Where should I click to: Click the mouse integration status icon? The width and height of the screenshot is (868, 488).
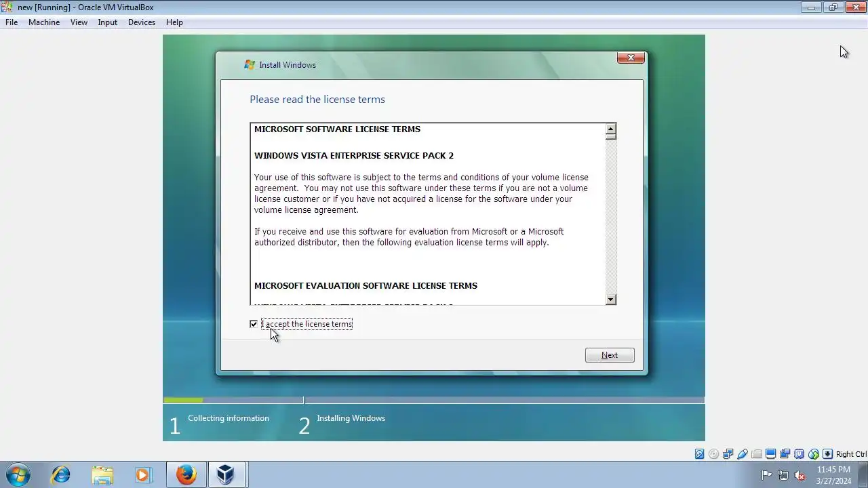point(813,454)
